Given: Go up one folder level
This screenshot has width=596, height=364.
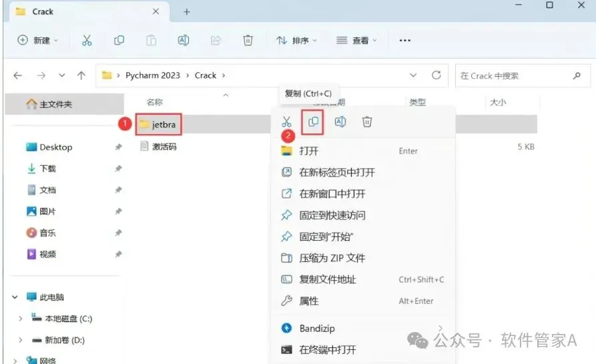Looking at the screenshot, I should [x=81, y=75].
